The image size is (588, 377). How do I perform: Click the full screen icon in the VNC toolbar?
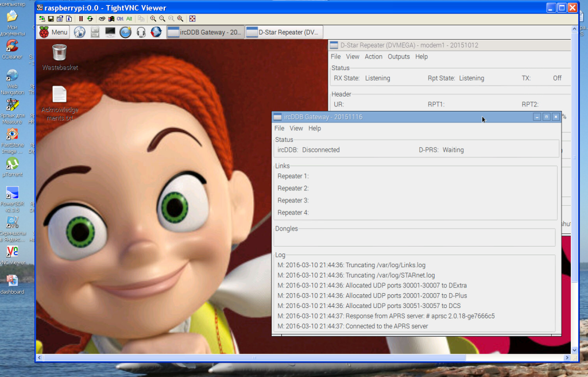coord(192,19)
